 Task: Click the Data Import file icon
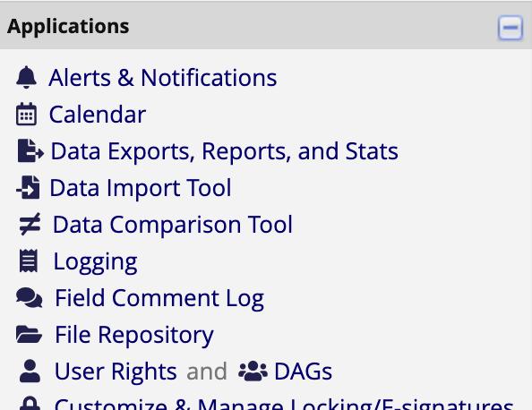(28, 187)
